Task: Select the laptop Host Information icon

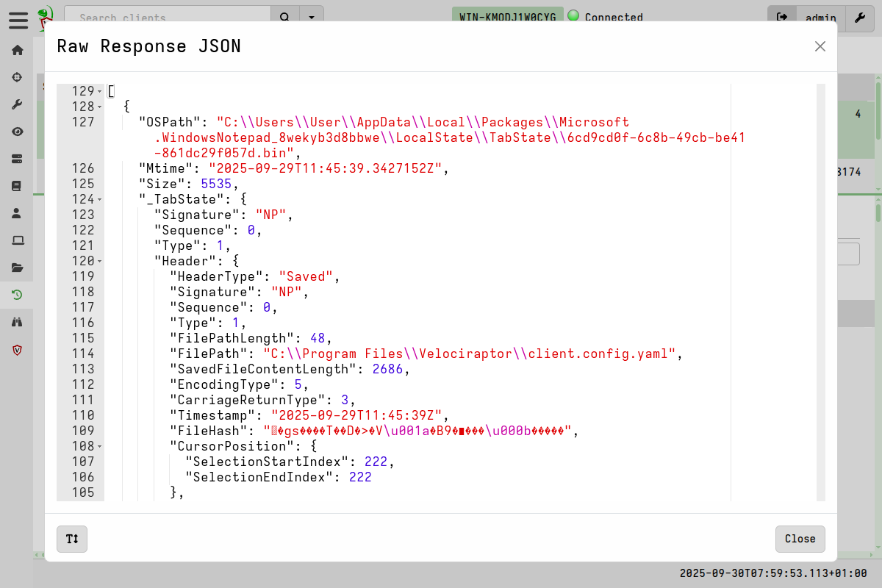Action: 17,240
